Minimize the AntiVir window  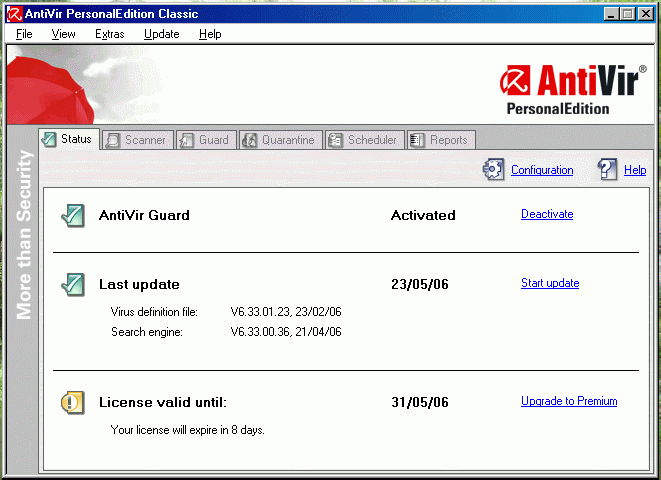[611, 14]
